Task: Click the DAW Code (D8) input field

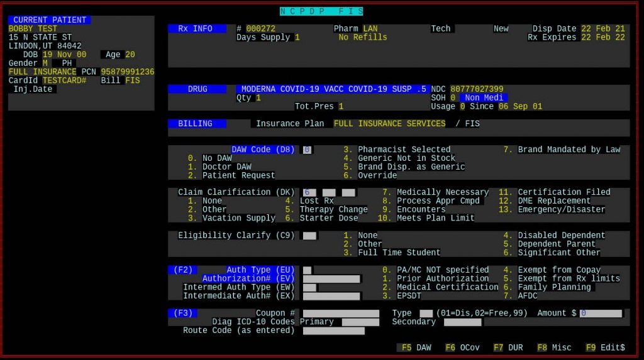Action: (307, 150)
